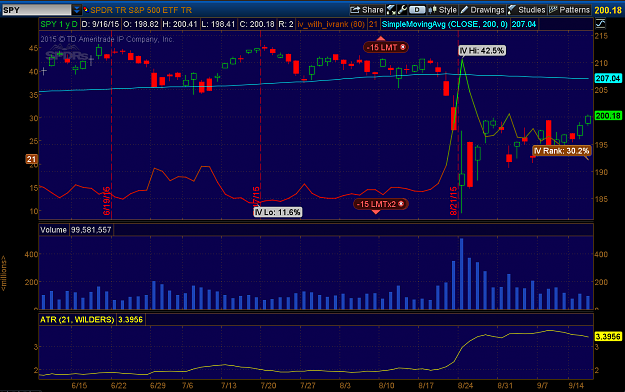Open the Studies menu
The width and height of the screenshot is (625, 392).
(527, 10)
